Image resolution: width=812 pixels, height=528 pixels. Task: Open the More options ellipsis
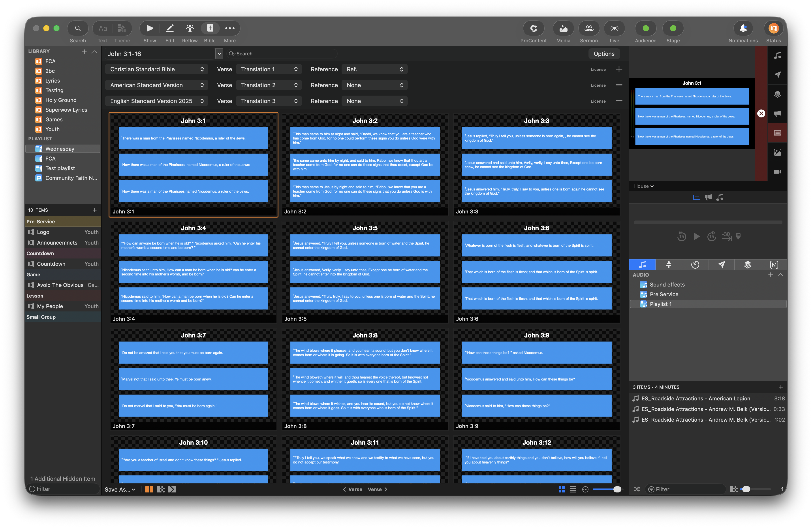(x=230, y=28)
